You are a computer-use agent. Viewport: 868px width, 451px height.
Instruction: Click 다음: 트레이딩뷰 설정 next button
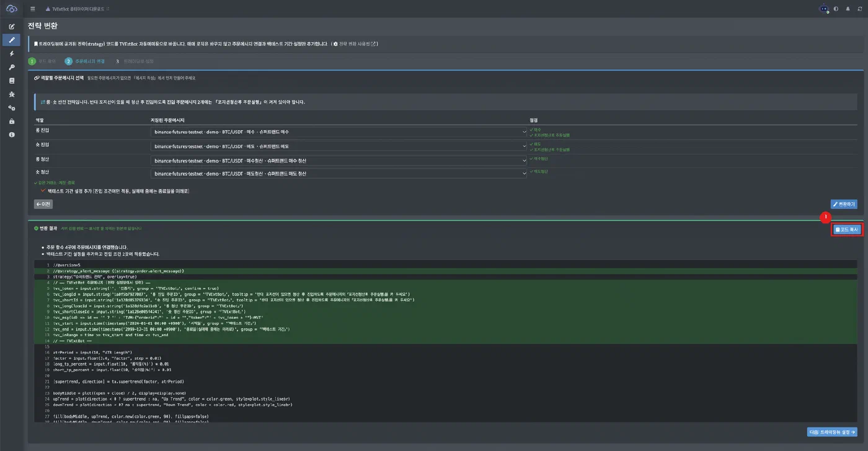pyautogui.click(x=832, y=432)
